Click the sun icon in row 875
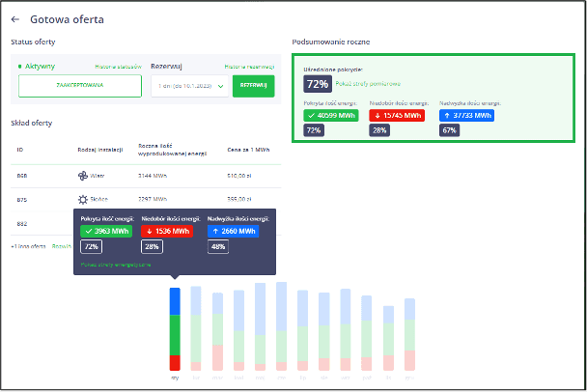This screenshot has width=587, height=392. [x=82, y=198]
